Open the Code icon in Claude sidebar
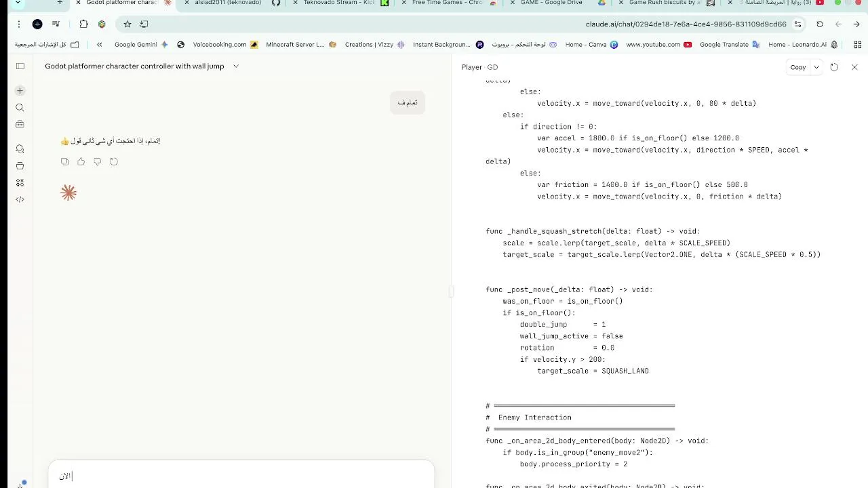The height and width of the screenshot is (488, 868). tap(20, 199)
